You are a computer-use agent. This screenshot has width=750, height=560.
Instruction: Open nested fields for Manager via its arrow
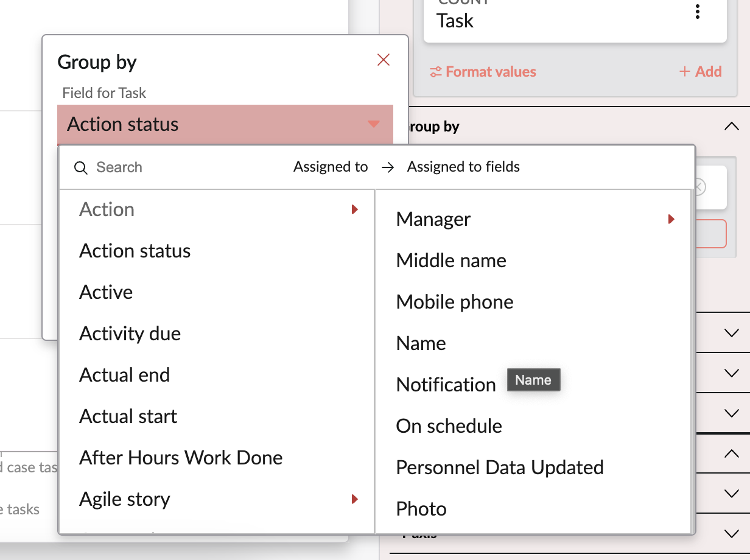tap(671, 219)
